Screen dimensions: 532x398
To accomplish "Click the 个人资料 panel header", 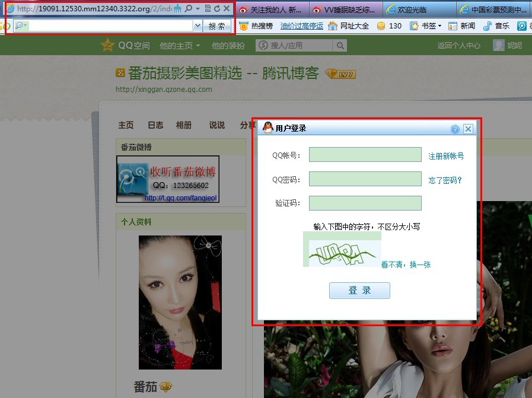I will 180,222.
